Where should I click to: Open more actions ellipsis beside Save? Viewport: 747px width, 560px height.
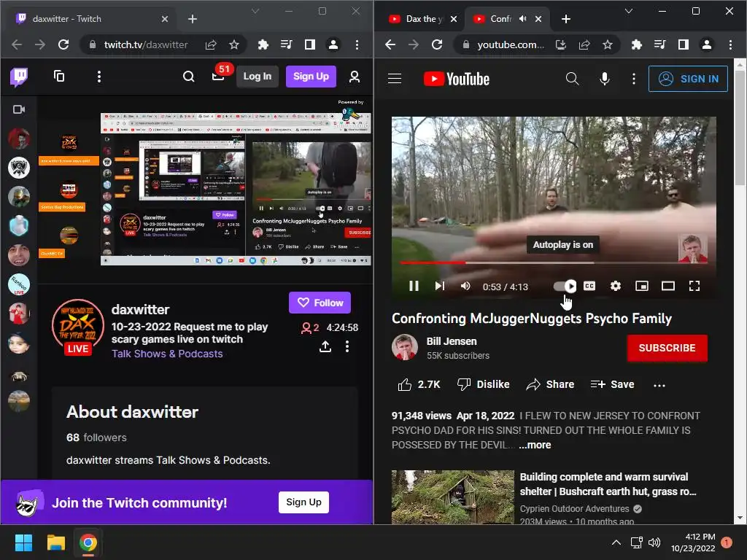(x=659, y=385)
